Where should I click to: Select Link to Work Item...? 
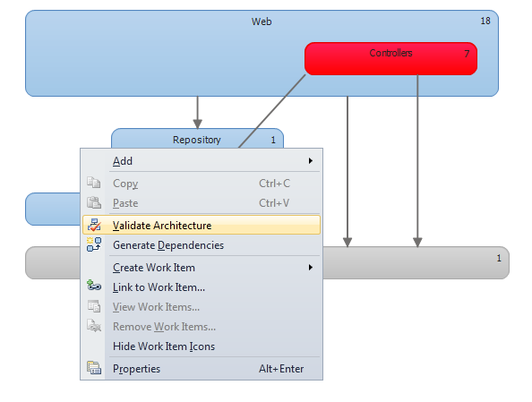click(x=202, y=287)
